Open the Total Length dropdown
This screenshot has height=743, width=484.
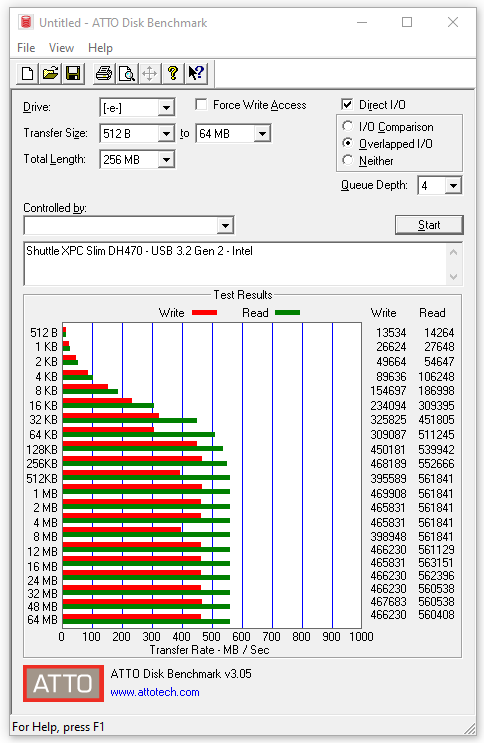pos(166,160)
